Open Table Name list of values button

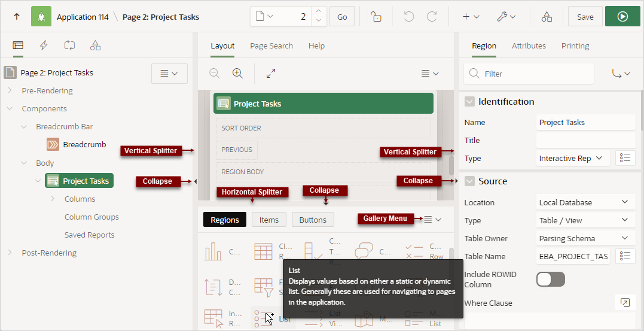click(x=625, y=256)
